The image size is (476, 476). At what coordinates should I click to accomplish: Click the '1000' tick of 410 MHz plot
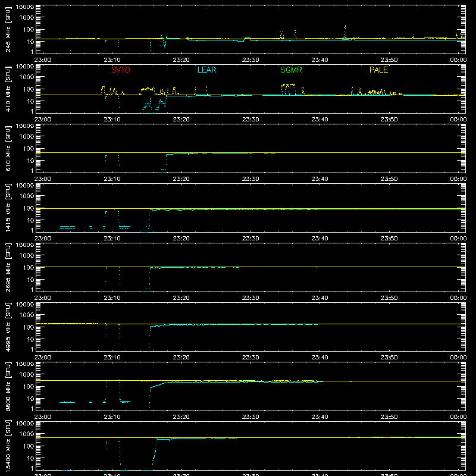[26, 77]
